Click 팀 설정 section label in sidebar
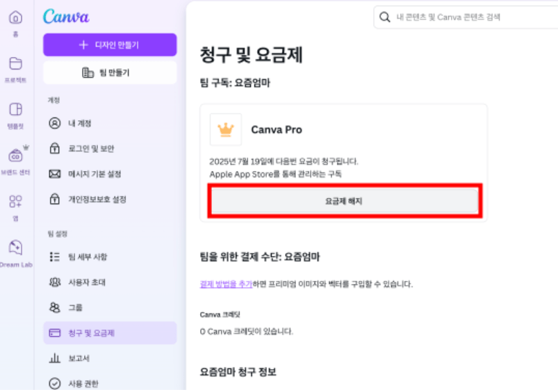The height and width of the screenshot is (392, 558). pos(57,234)
